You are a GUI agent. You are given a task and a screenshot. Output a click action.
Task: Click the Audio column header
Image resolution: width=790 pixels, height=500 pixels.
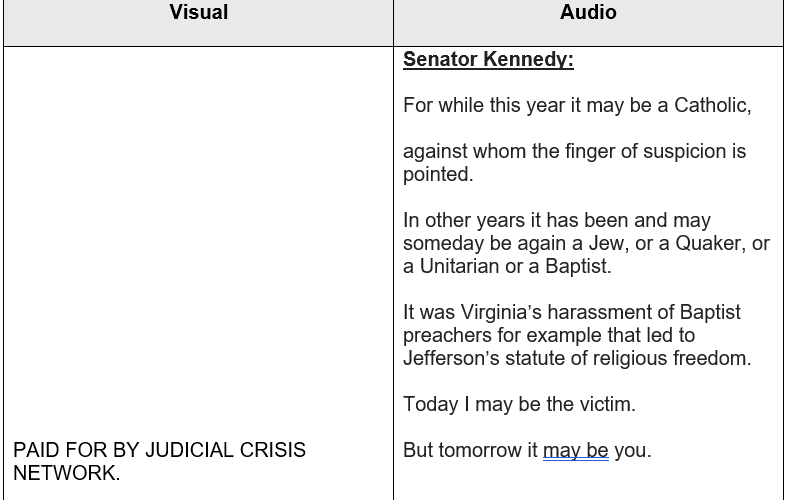pos(588,12)
